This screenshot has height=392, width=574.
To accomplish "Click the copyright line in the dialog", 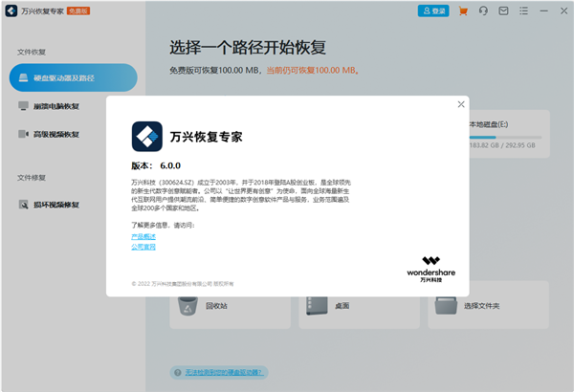I will [x=183, y=284].
